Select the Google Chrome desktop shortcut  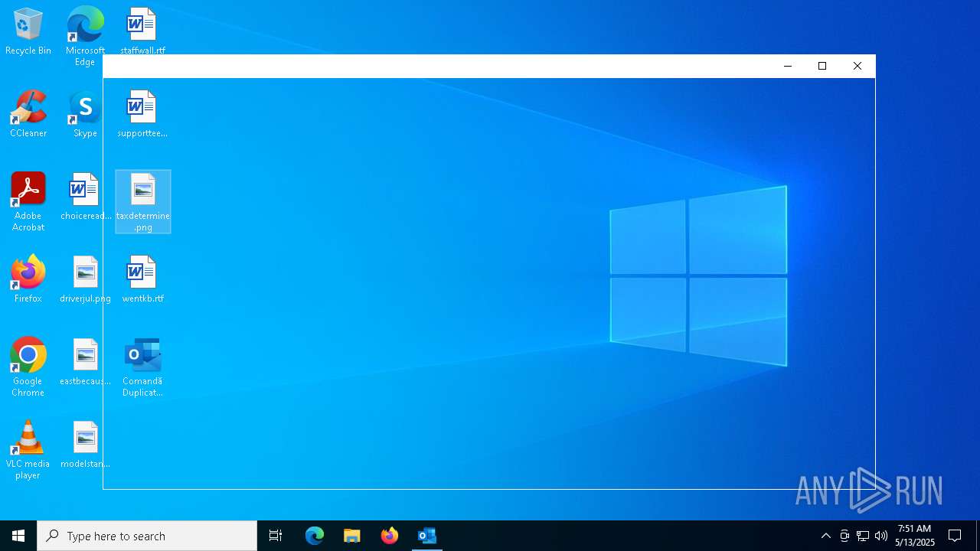pos(28,367)
